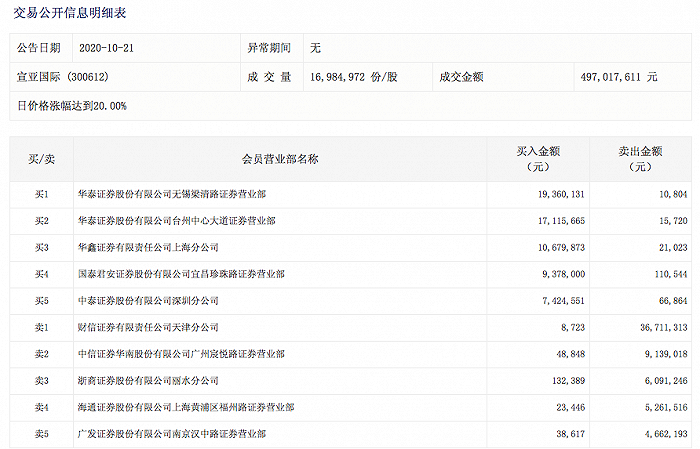Click stock name 宜亚国际 (300612)

click(62, 77)
